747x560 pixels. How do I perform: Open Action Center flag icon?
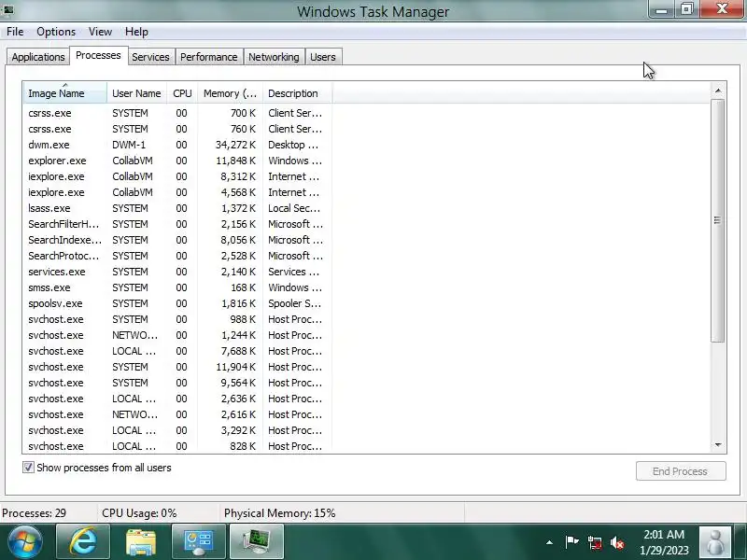click(571, 542)
